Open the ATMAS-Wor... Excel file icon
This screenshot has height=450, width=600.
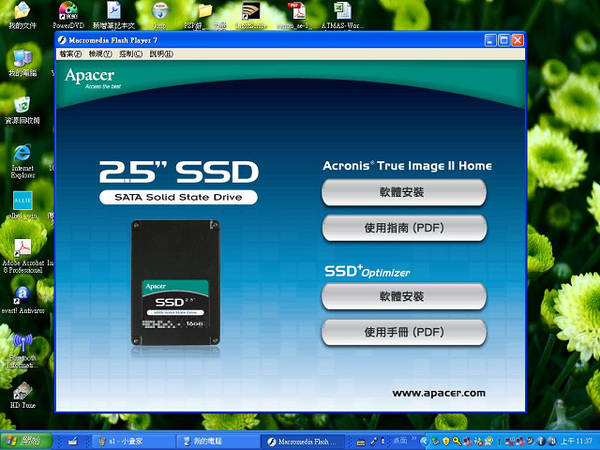tap(342, 15)
